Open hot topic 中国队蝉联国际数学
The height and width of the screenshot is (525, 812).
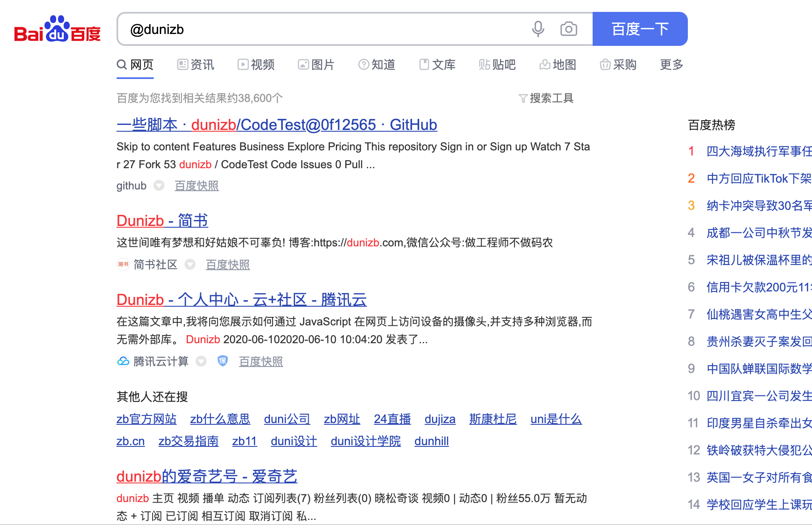[x=759, y=369]
